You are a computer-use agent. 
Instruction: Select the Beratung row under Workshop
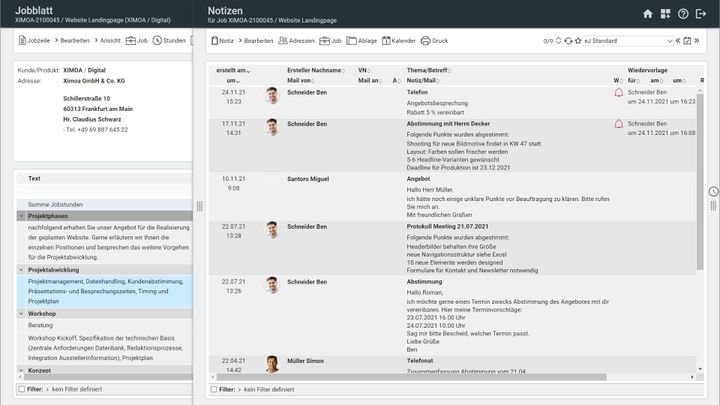pos(105,325)
